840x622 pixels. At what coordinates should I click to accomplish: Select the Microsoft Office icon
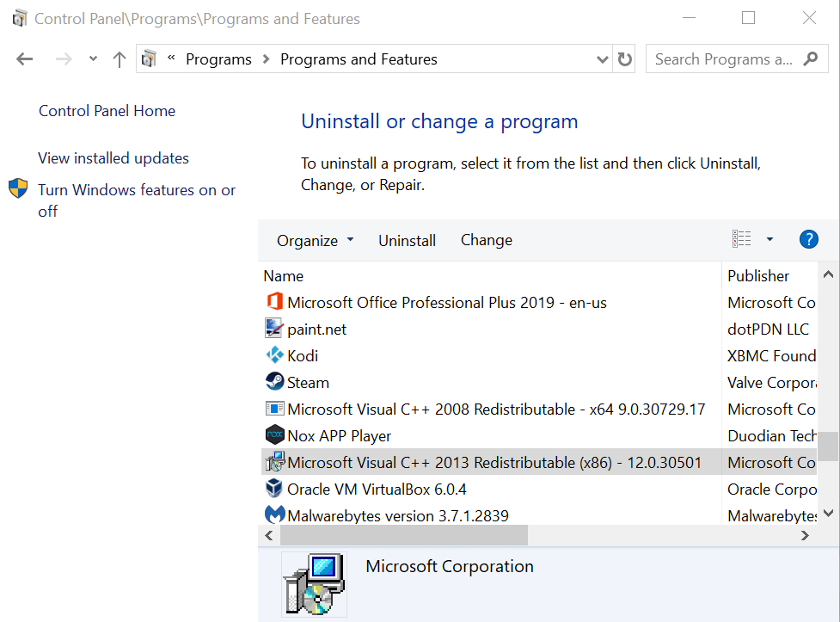tap(275, 301)
